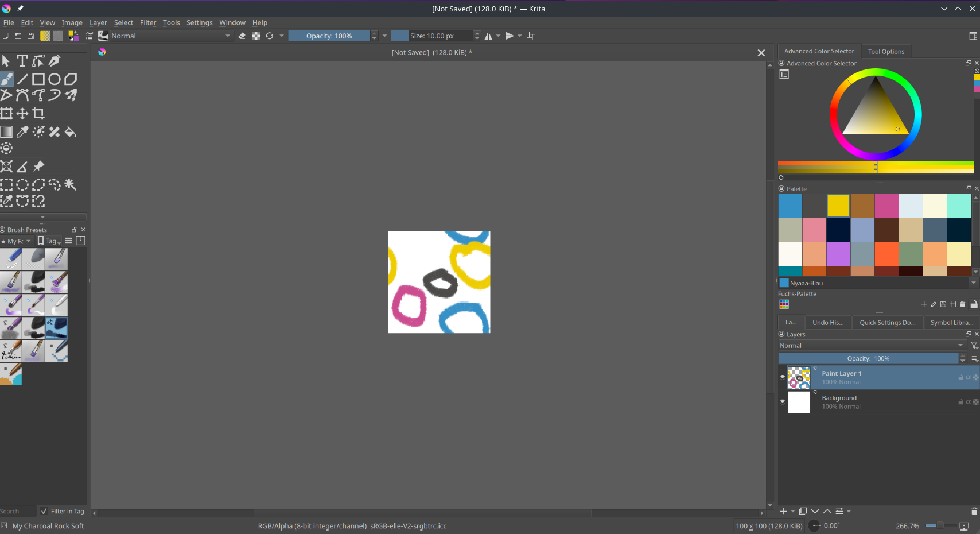The width and height of the screenshot is (980, 534).
Task: Select the Polygon tool
Action: click(x=71, y=79)
